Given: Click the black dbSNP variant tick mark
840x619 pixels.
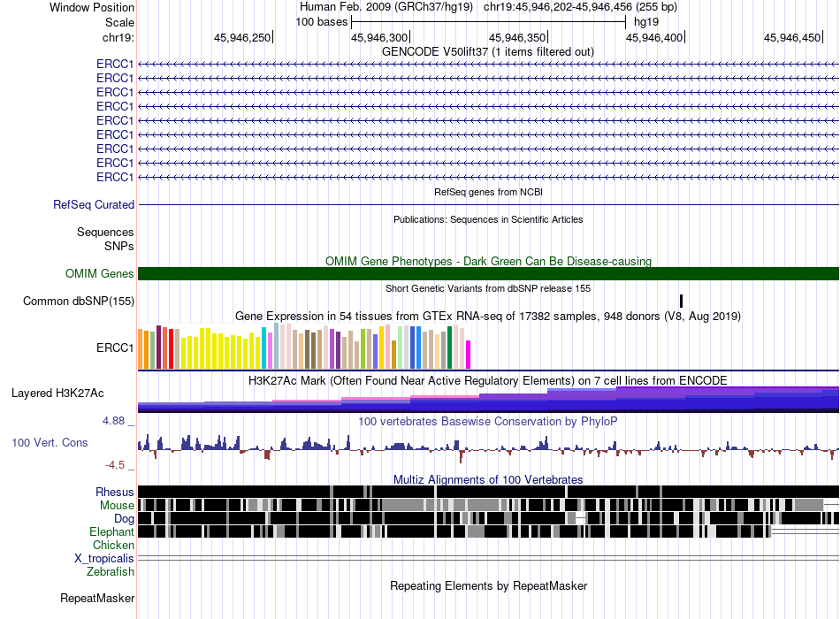Looking at the screenshot, I should 682,301.
